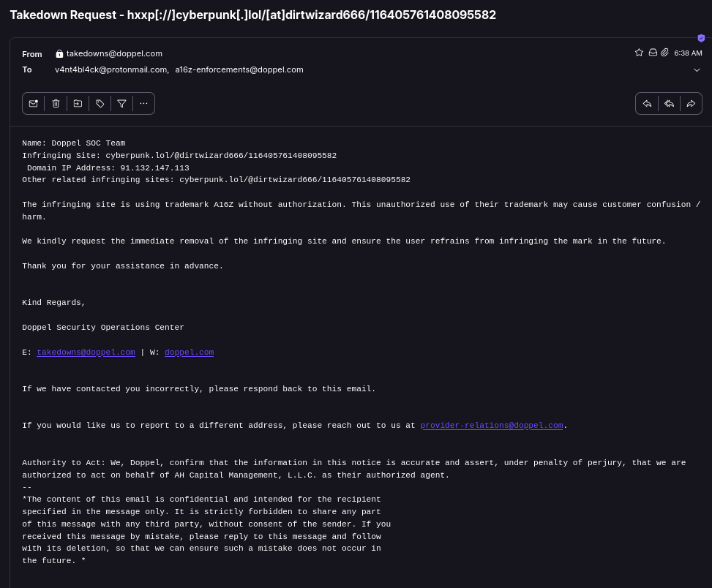Click the purple verified shield badge
The height and width of the screenshot is (588, 712).
pyautogui.click(x=701, y=38)
